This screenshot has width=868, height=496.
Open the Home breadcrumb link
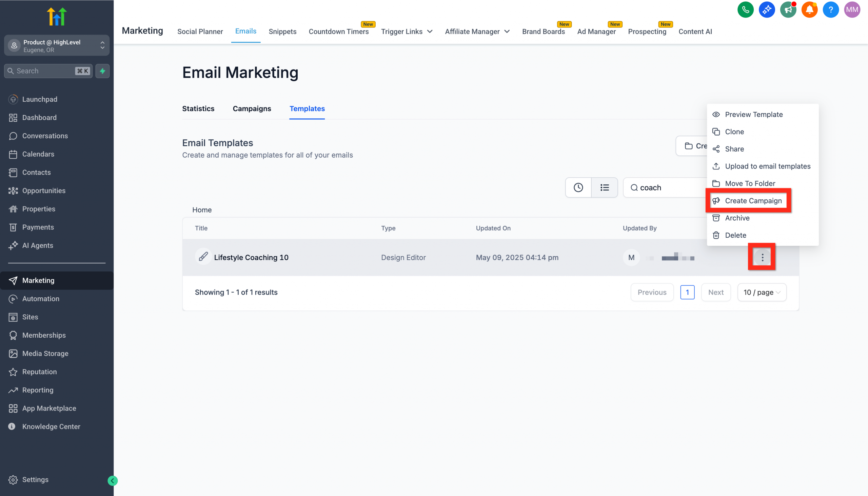[202, 210]
